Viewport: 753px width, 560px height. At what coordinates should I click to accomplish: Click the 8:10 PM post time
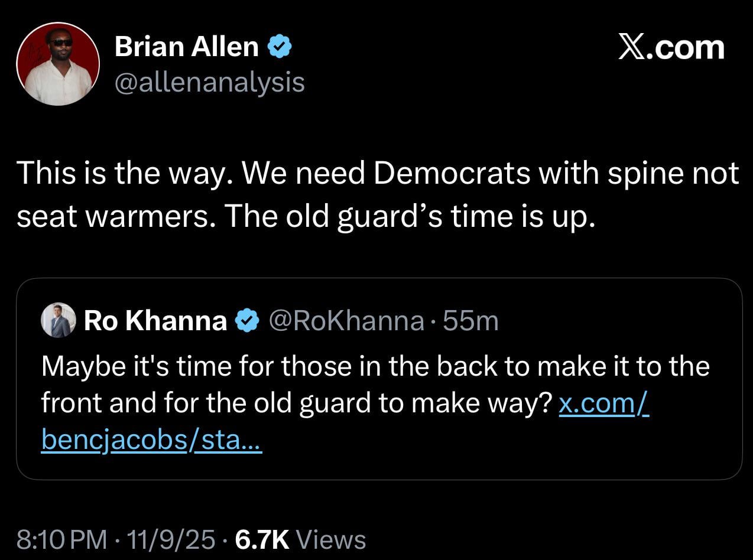click(x=62, y=539)
